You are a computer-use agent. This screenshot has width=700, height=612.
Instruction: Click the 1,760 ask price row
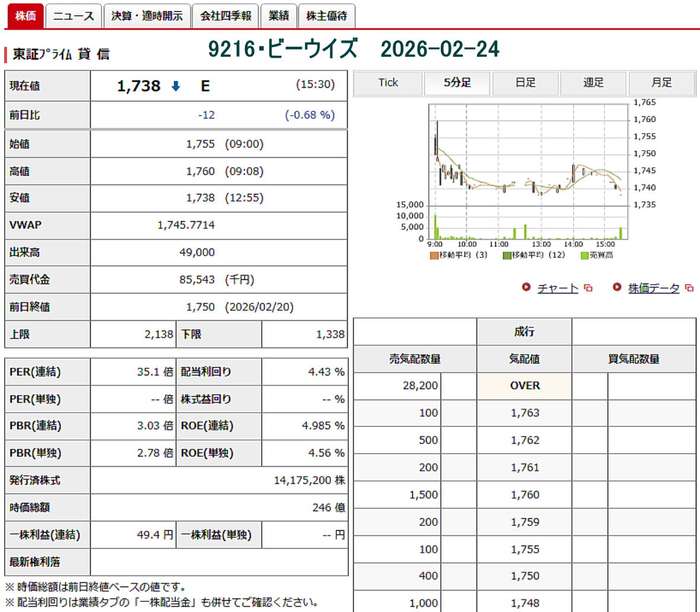tap(525, 495)
